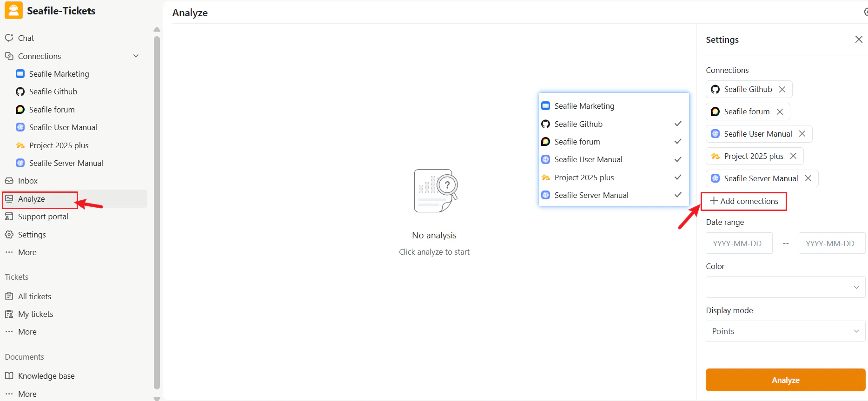This screenshot has width=868, height=401.
Task: Click the Project 2025 plus tag in Settings
Action: pyautogui.click(x=755, y=156)
